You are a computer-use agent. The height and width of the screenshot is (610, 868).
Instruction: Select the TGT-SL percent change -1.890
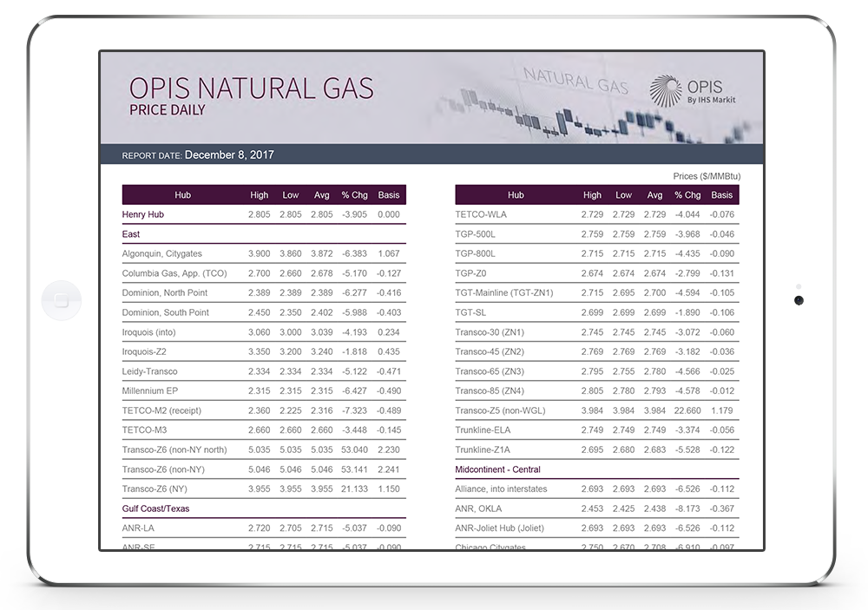tap(687, 312)
